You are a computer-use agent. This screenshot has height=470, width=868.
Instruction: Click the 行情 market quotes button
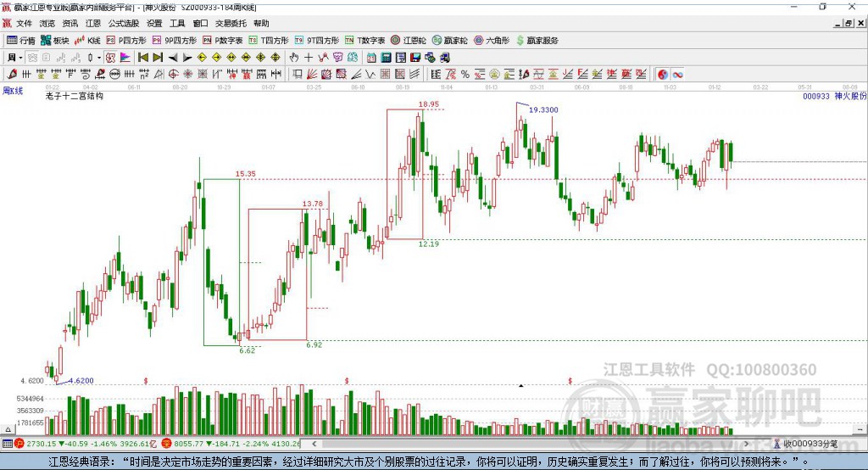click(21, 41)
